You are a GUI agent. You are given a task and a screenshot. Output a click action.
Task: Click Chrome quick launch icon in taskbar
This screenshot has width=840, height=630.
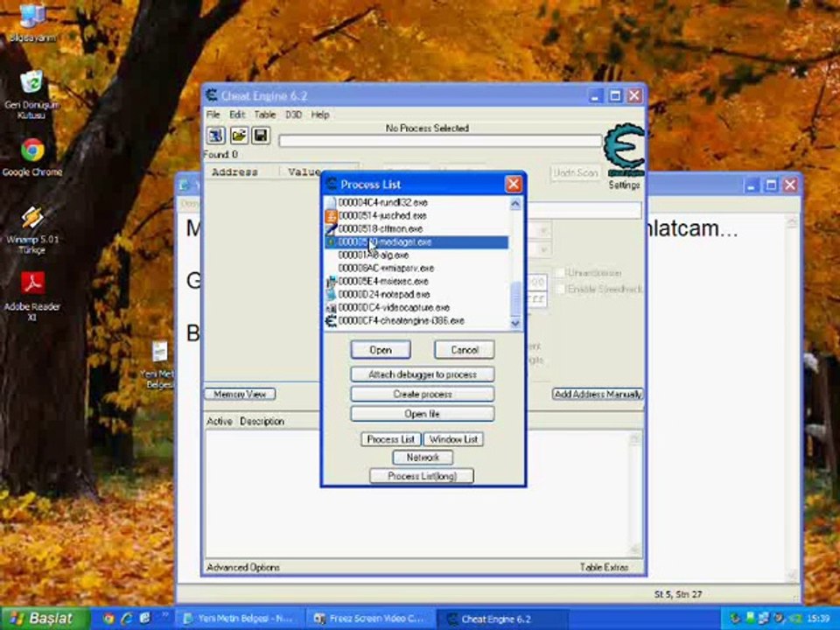click(108, 619)
